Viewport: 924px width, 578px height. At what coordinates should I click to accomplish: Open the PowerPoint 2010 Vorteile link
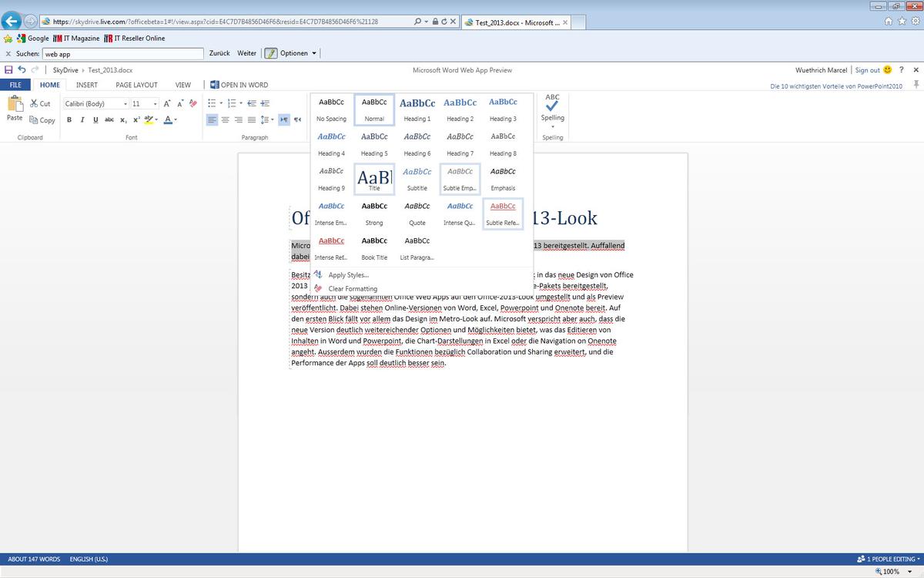836,86
